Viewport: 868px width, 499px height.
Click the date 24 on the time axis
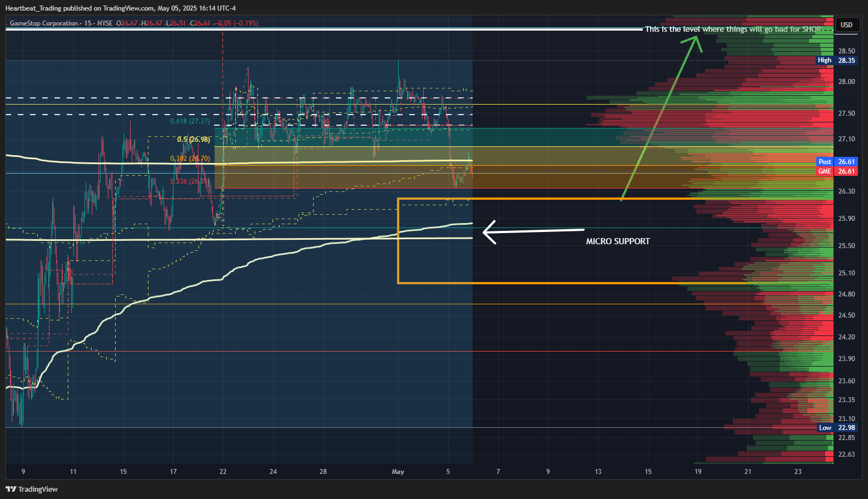[273, 472]
